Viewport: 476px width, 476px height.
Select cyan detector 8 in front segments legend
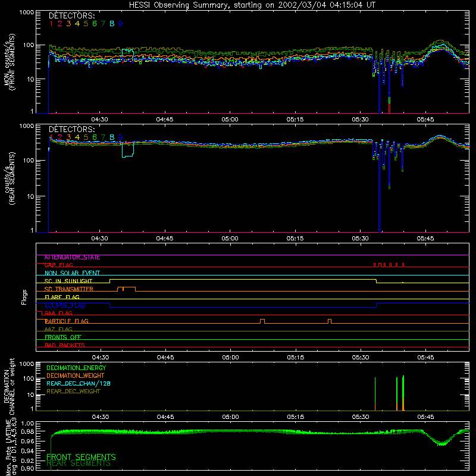[112, 24]
